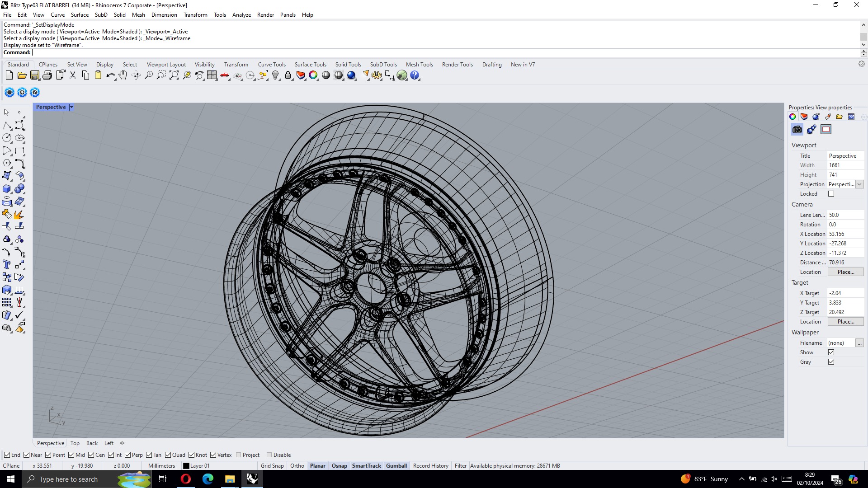868x488 pixels.
Task: Toggle the Locked viewport checkbox
Action: coord(831,194)
